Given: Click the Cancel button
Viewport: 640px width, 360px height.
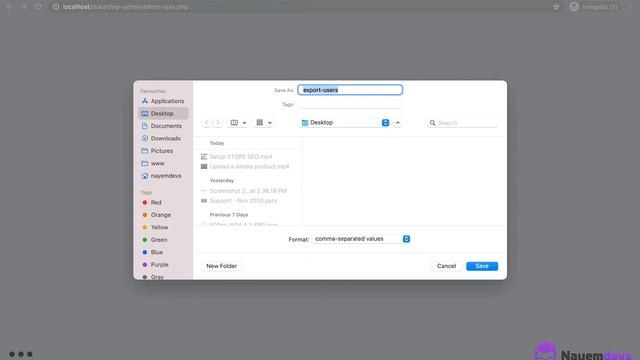Looking at the screenshot, I should 446,266.
